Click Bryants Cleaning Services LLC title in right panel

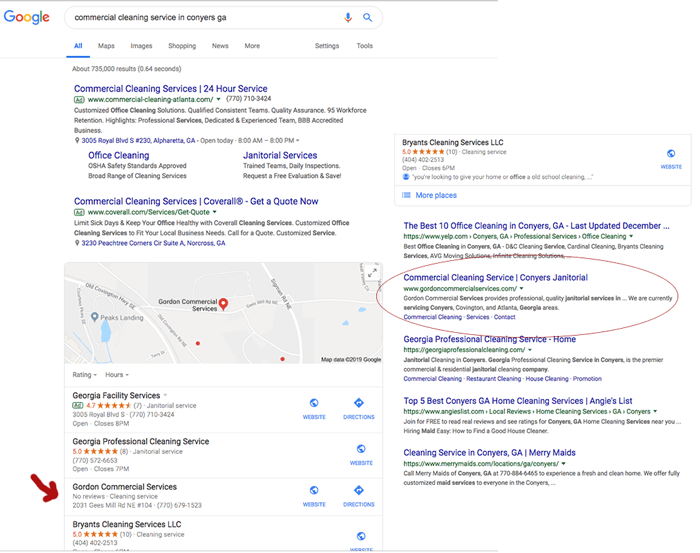453,142
